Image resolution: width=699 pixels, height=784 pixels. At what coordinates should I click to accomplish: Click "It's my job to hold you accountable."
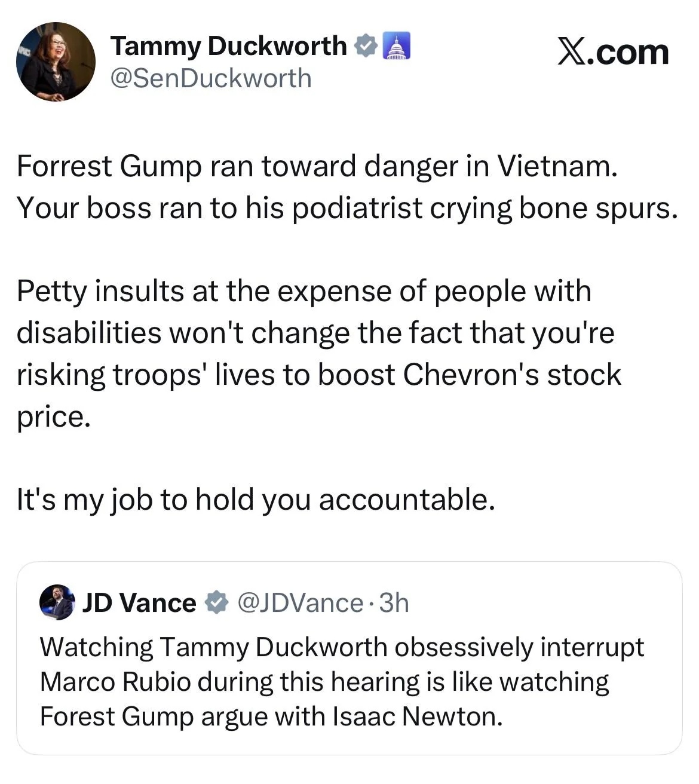tap(256, 500)
